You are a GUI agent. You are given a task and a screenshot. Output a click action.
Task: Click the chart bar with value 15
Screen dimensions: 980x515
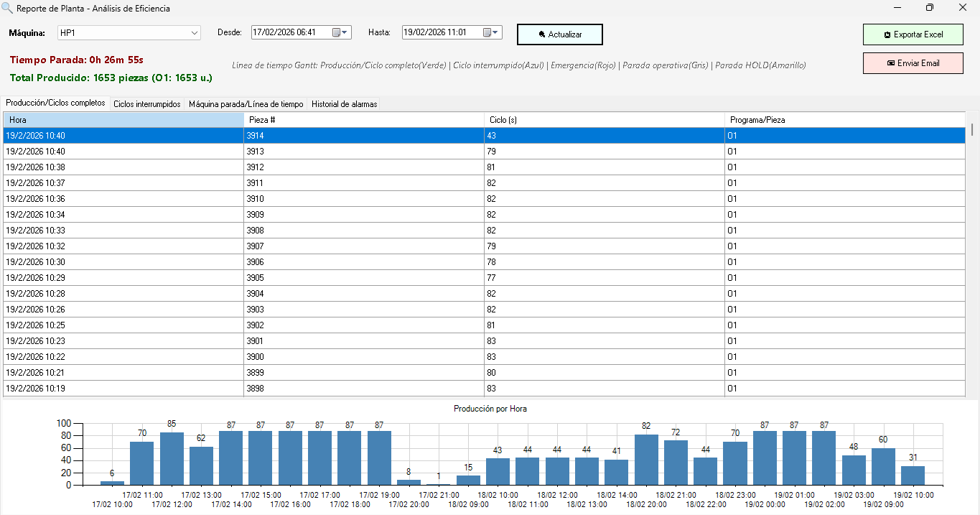pyautogui.click(x=468, y=480)
